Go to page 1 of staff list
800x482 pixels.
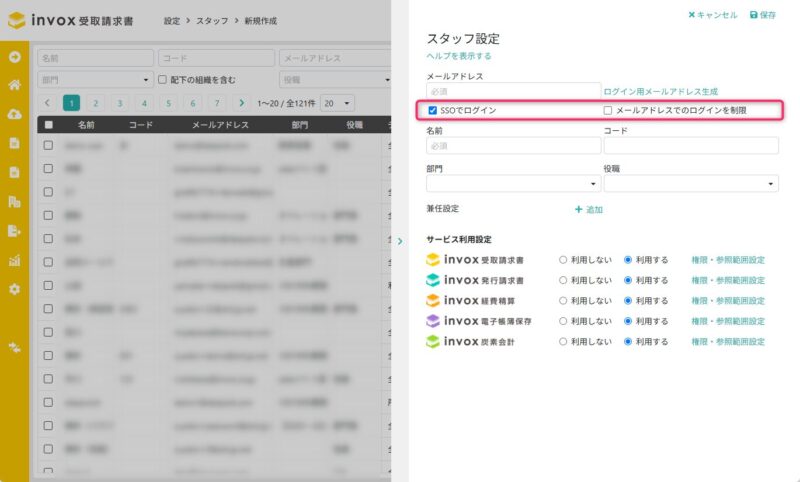[x=71, y=103]
